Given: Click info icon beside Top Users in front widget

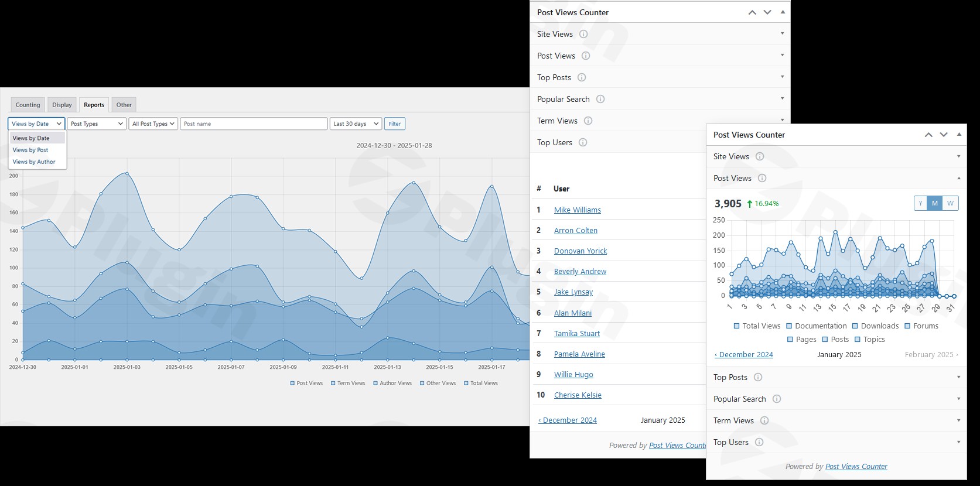Looking at the screenshot, I should (x=759, y=442).
